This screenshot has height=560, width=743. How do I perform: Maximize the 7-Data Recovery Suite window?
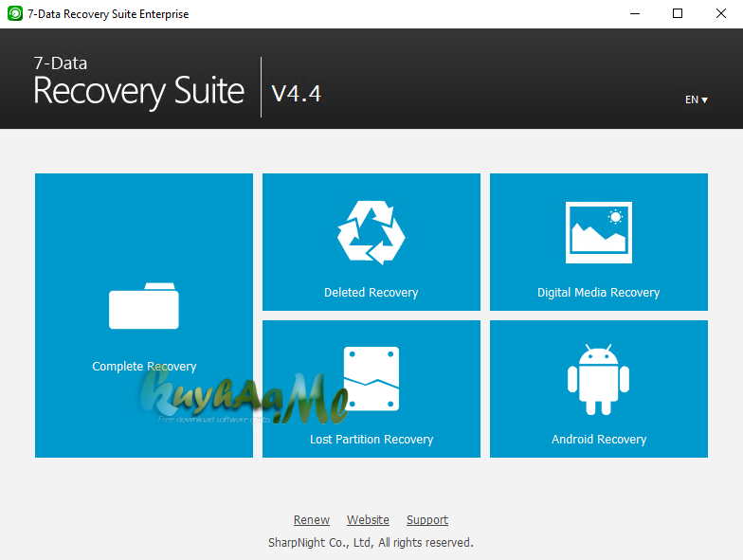[x=678, y=13]
